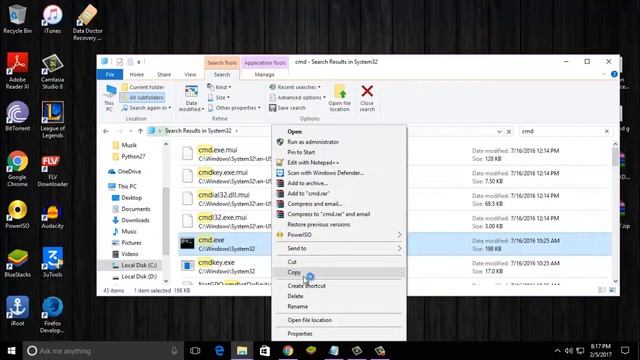Screen dimensions: 640x360
Task: Open Recent searches dropdown
Action: [295, 87]
